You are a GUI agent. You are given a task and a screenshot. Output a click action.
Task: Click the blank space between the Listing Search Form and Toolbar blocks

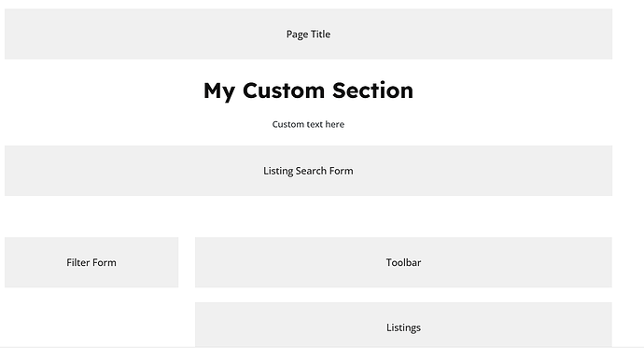(308, 216)
